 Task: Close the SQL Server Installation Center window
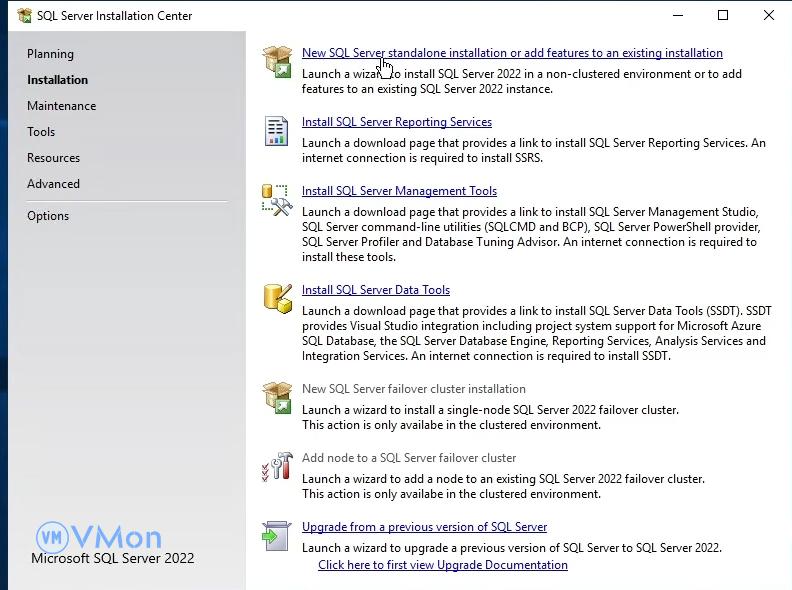[x=768, y=15]
